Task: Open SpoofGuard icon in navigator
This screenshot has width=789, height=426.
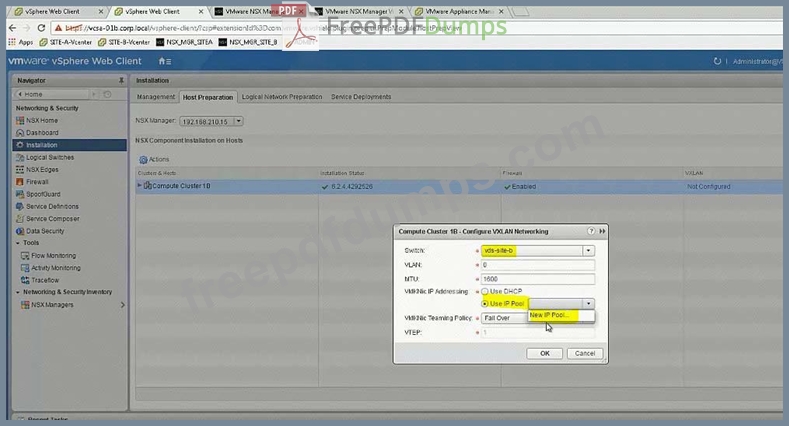Action: coord(20,194)
